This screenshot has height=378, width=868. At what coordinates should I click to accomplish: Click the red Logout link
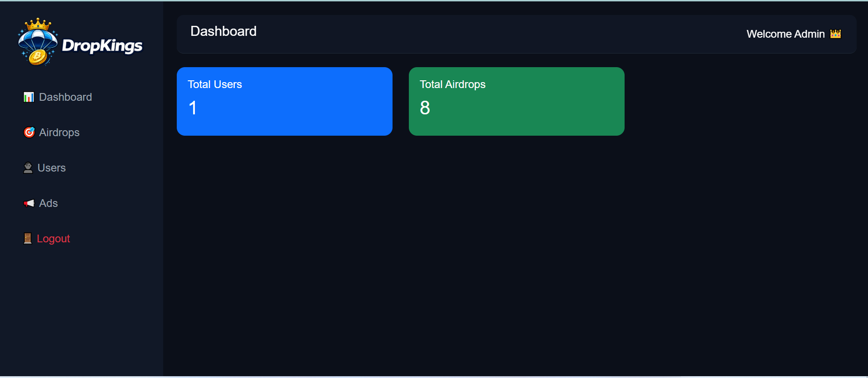(53, 239)
